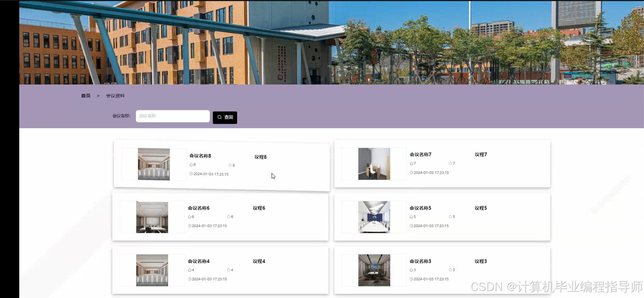Click the magnifier icon in 查询 button
Screen dimensions: 644x298
pos(220,117)
